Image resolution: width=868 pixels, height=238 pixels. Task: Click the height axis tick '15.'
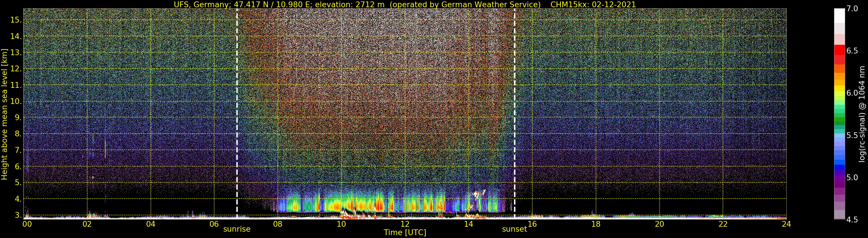pyautogui.click(x=16, y=20)
